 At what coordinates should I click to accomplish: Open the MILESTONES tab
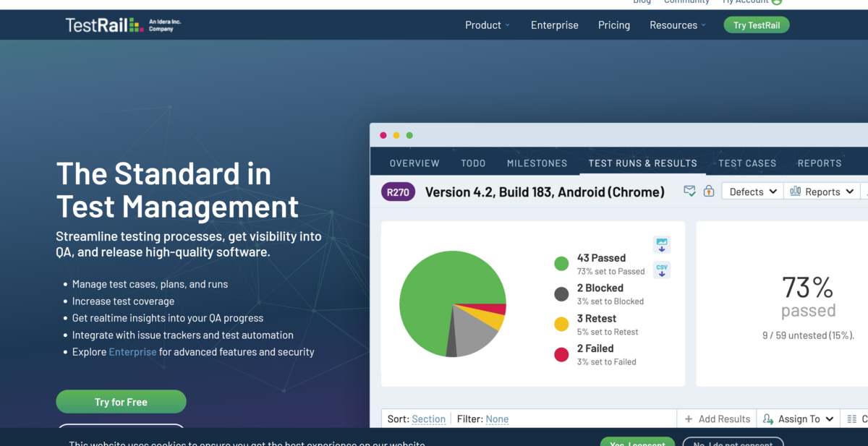537,163
